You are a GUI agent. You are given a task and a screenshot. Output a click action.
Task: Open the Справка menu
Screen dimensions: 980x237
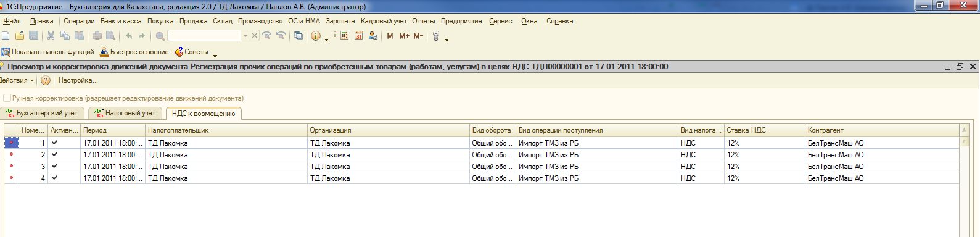[x=559, y=21]
